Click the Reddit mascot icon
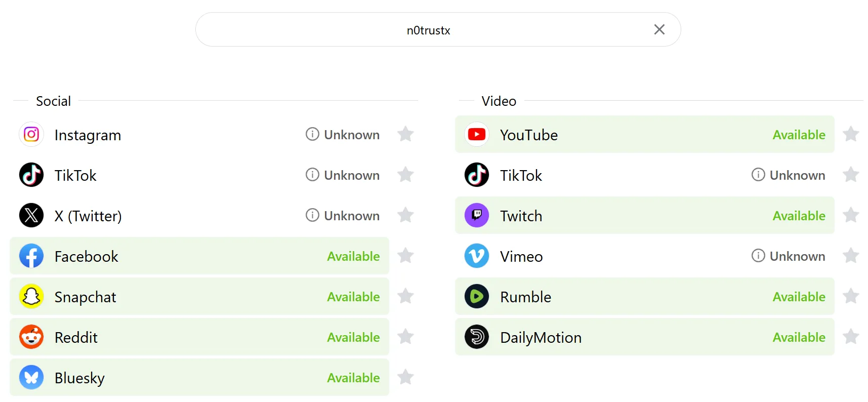868x402 pixels. coord(31,337)
